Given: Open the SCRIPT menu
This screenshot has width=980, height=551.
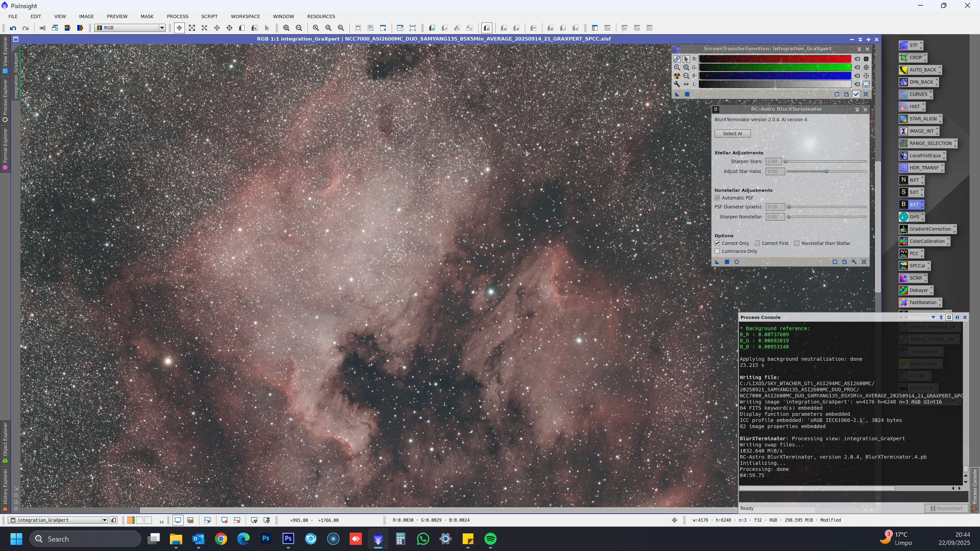Looking at the screenshot, I should pyautogui.click(x=209, y=16).
